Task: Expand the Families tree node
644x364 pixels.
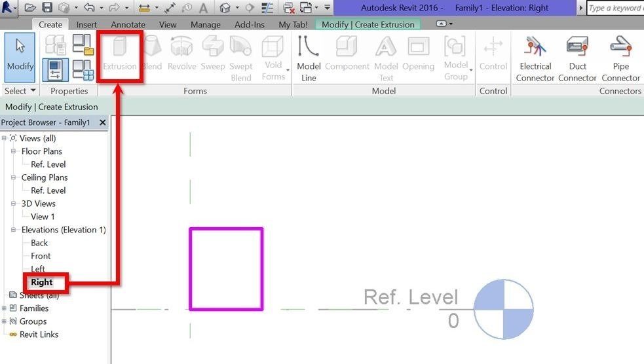Action: point(4,308)
